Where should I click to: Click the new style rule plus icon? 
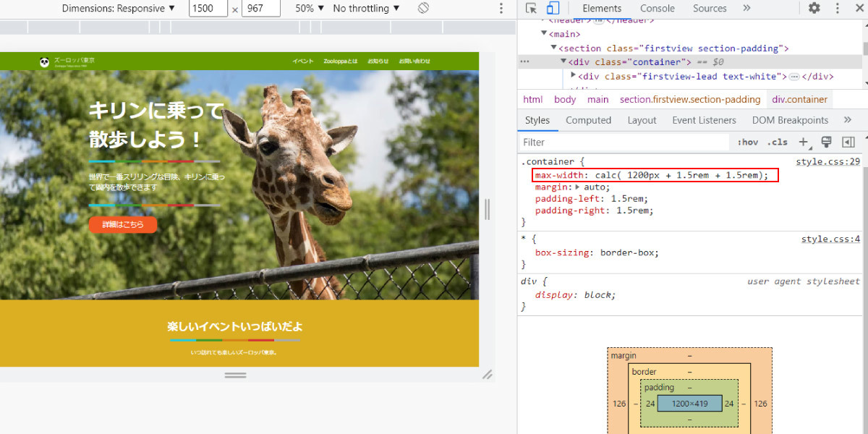(x=804, y=142)
